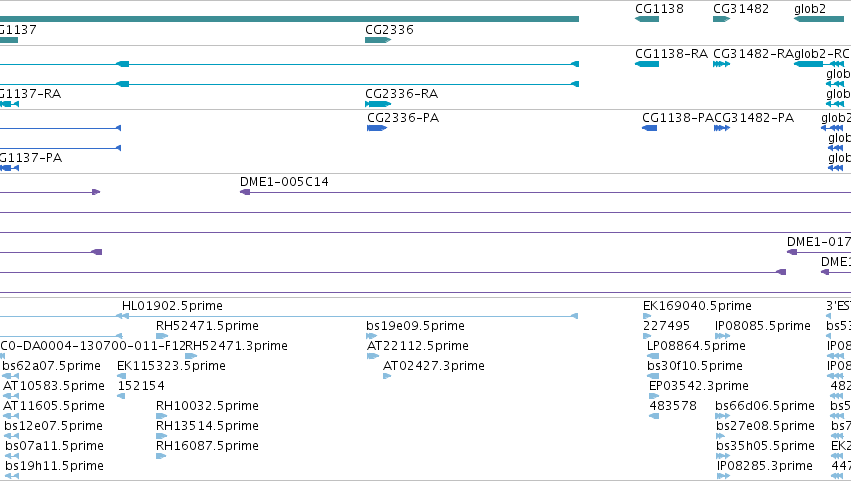Click the AT22112.5prime EST label
Image resolution: width=851 pixels, height=481 pixels.
pyautogui.click(x=417, y=346)
